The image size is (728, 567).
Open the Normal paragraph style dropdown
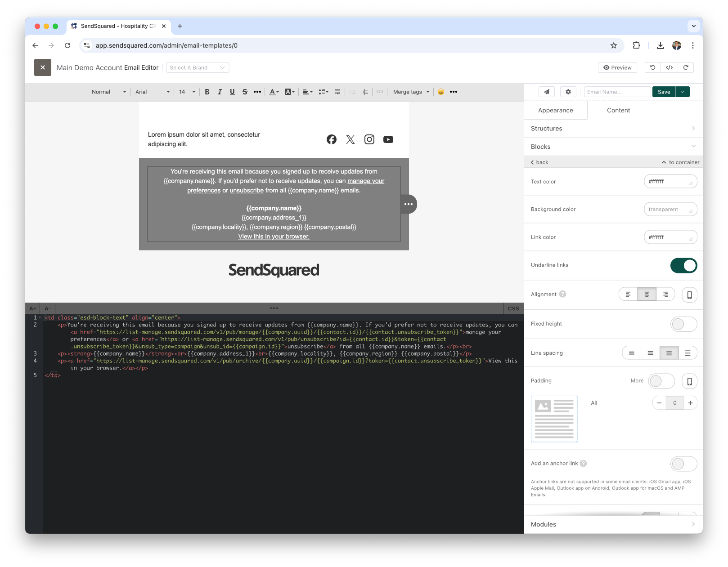point(108,92)
